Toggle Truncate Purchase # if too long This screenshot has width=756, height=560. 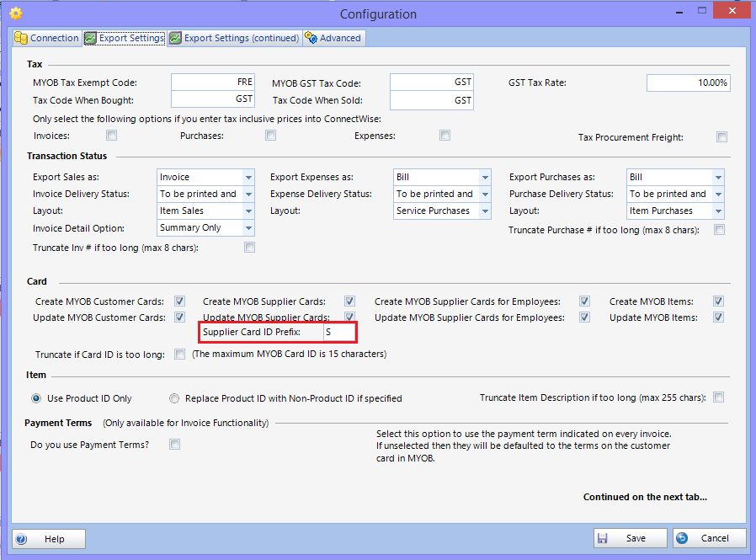click(x=719, y=230)
